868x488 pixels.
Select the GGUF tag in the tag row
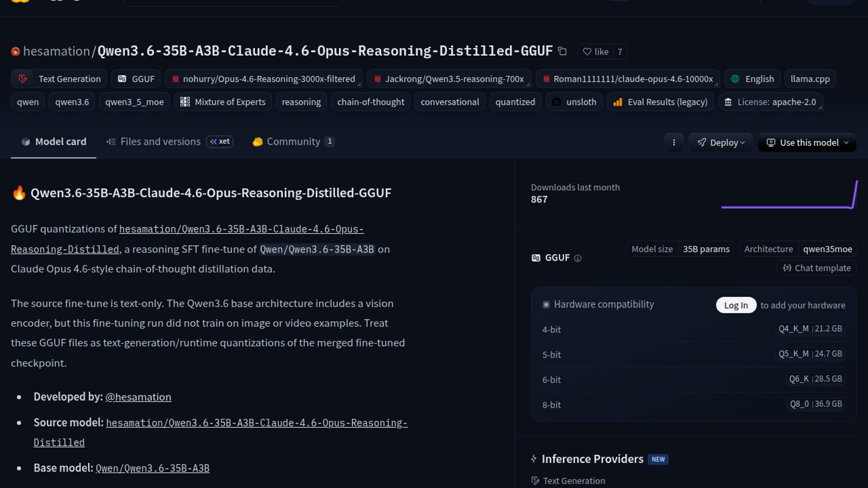pos(136,79)
